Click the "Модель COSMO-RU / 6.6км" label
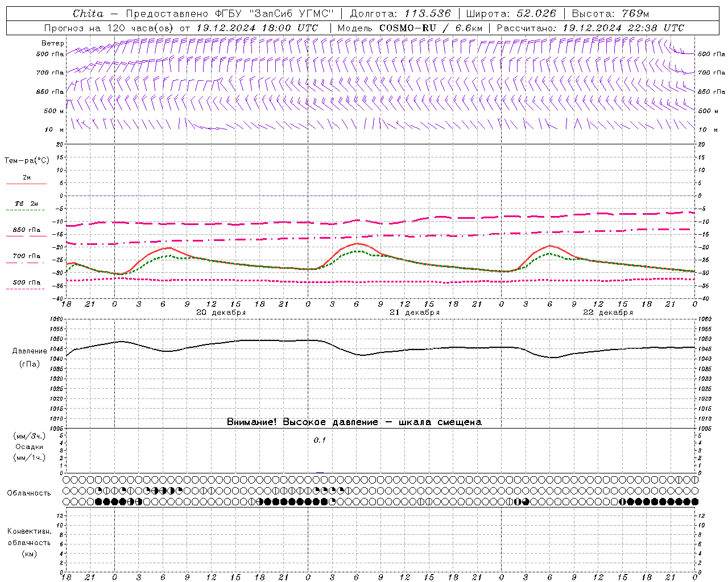728x582 pixels. coord(409,28)
